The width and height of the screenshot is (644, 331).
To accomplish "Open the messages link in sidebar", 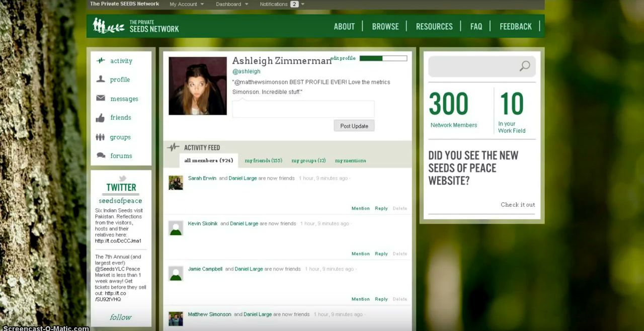I will (124, 99).
